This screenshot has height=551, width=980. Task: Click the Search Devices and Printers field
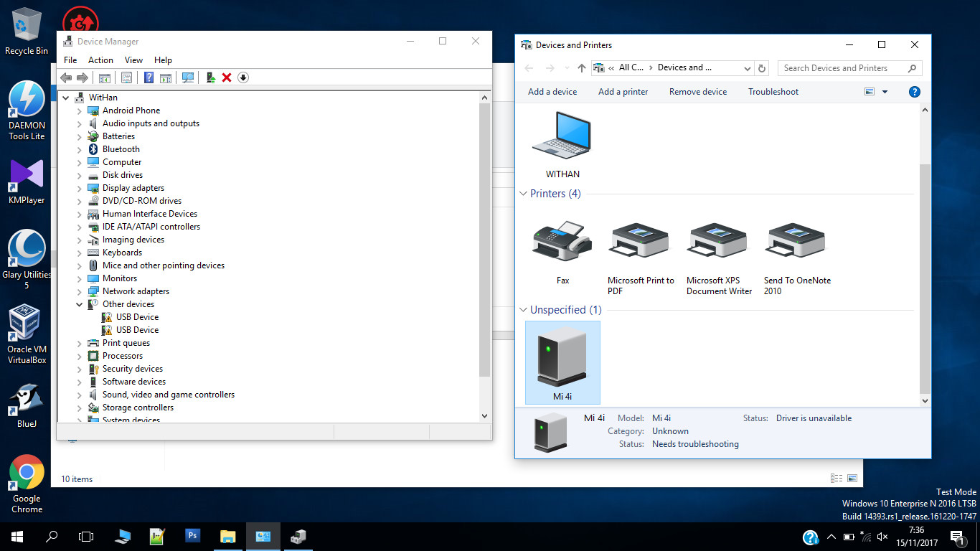(x=849, y=68)
